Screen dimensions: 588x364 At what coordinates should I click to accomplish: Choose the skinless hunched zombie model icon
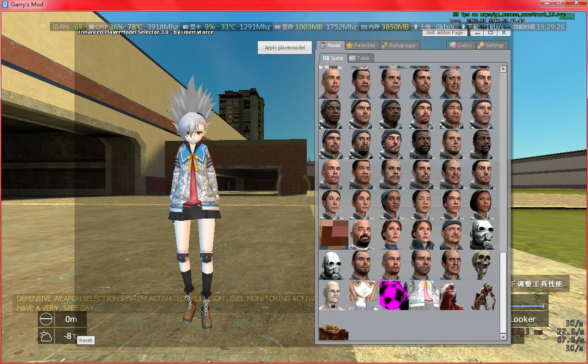484,295
